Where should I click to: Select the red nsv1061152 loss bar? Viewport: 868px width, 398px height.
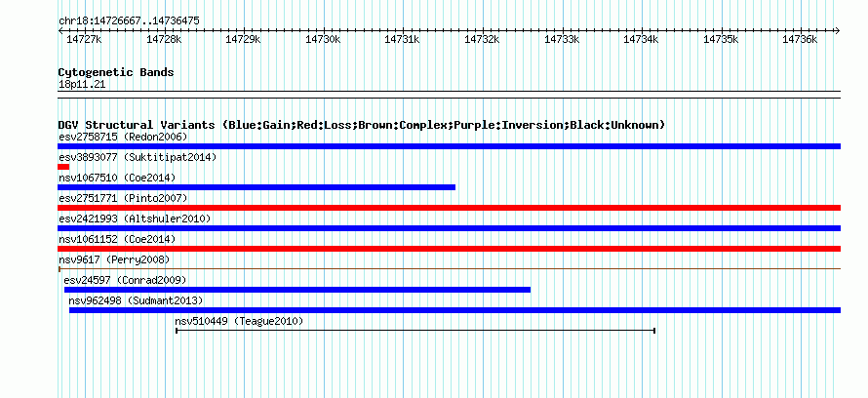tap(449, 249)
